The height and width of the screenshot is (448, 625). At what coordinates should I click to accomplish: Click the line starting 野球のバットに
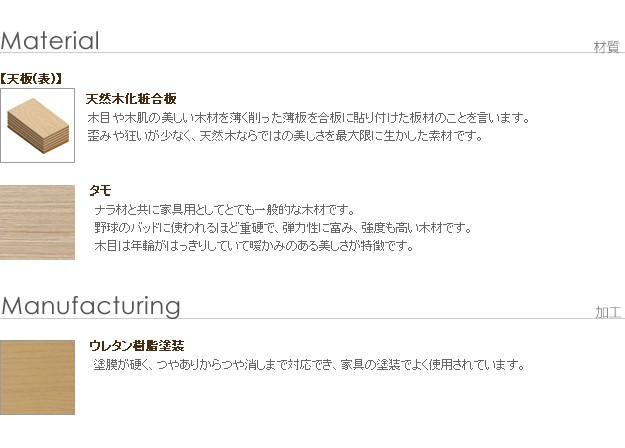(281, 227)
